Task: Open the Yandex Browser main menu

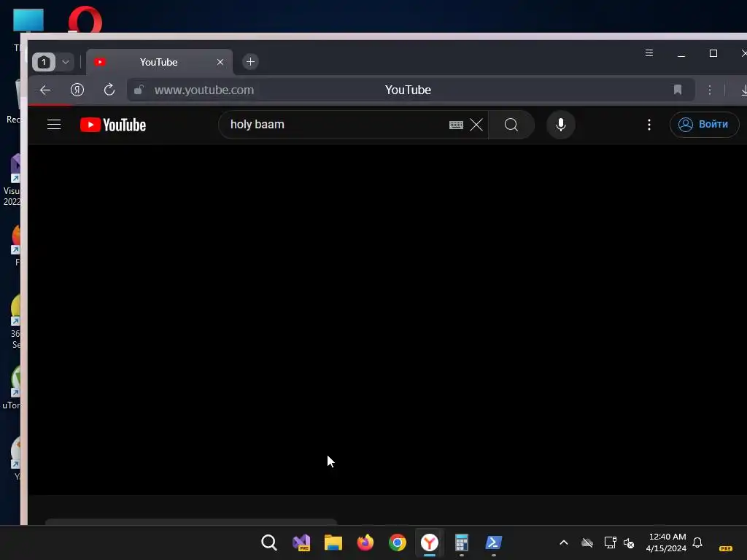Action: pos(649,52)
